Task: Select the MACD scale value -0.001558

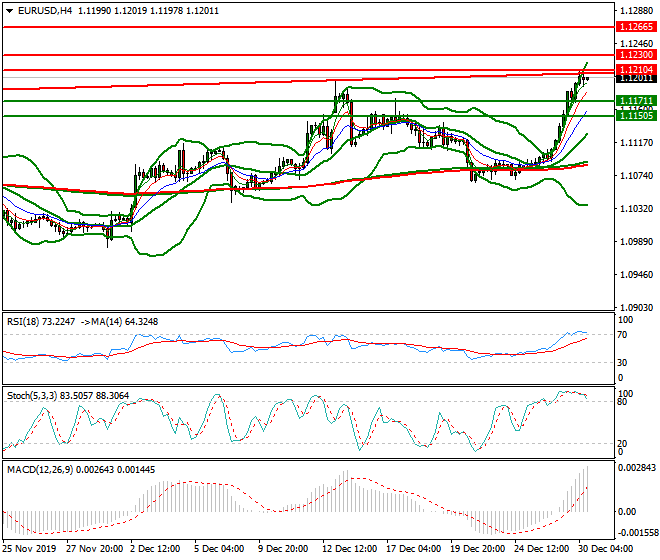Action: coord(636,533)
